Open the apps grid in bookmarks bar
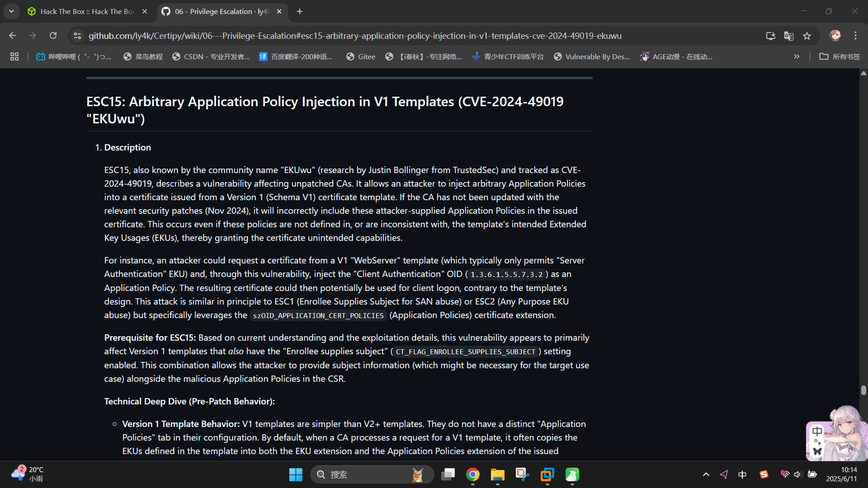Viewport: 868px width, 488px height. point(14,56)
